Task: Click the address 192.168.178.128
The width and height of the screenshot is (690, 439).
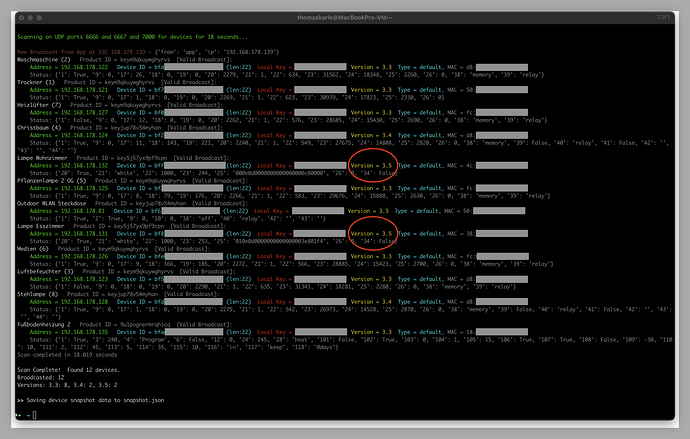Action: (x=84, y=302)
